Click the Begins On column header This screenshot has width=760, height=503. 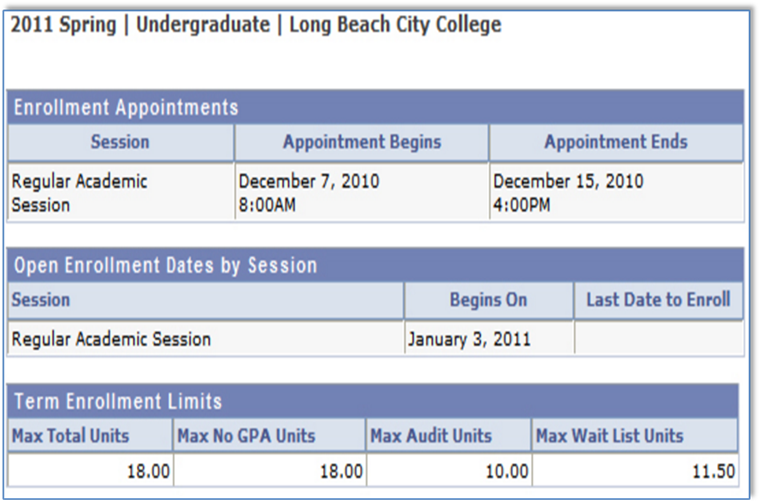pyautogui.click(x=489, y=300)
